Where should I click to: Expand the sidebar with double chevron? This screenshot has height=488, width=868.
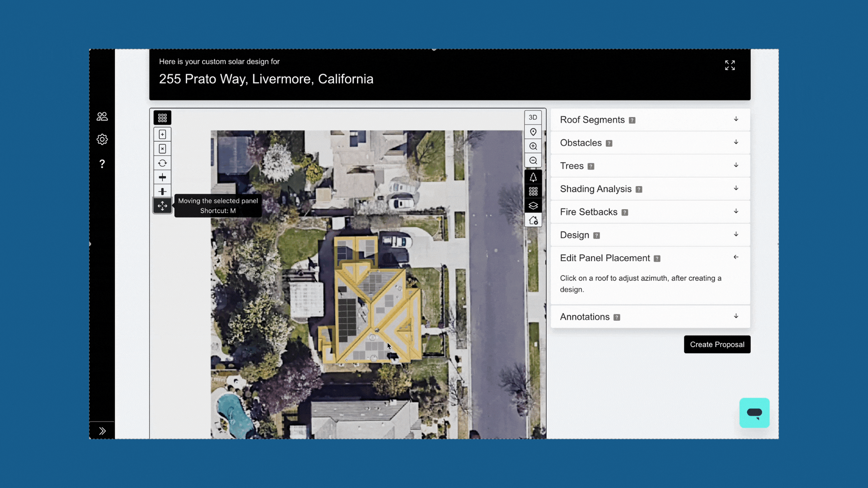click(102, 431)
